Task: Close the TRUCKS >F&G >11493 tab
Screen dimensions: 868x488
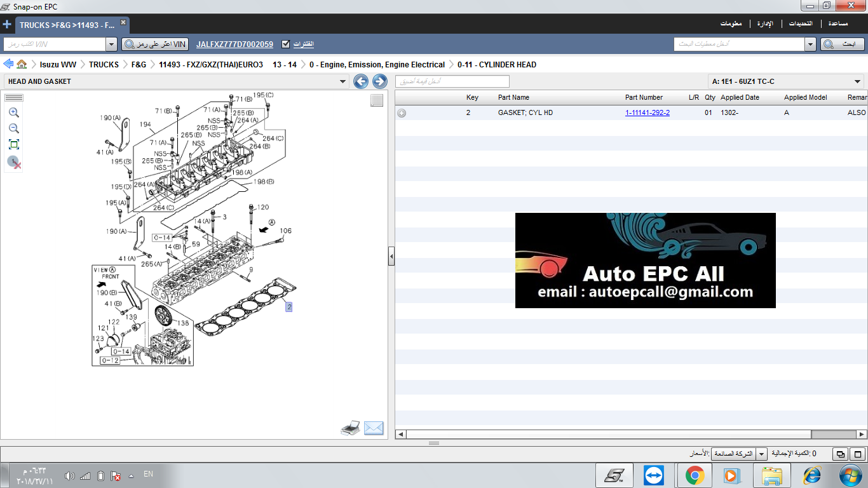Action: 123,22
